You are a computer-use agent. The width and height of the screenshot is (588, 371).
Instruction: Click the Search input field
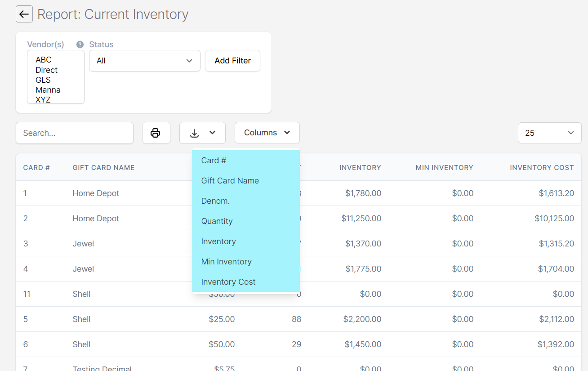point(75,133)
